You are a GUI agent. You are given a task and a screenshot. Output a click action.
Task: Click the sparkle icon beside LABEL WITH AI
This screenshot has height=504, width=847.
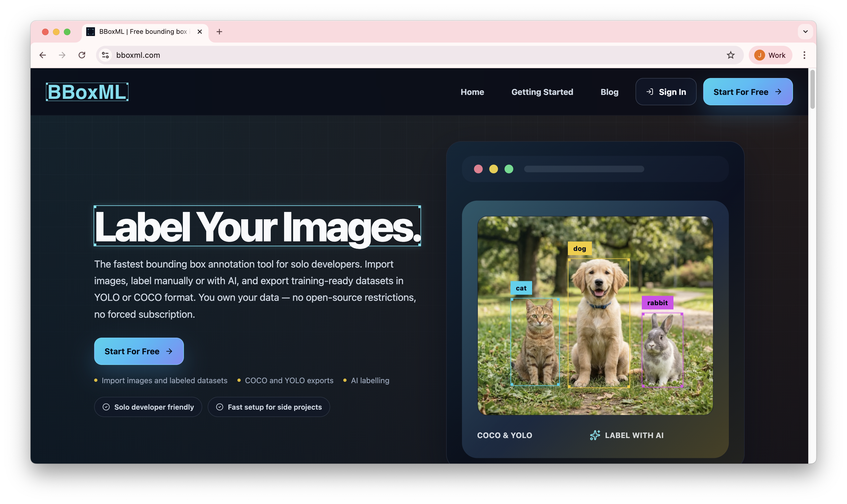[x=595, y=435]
